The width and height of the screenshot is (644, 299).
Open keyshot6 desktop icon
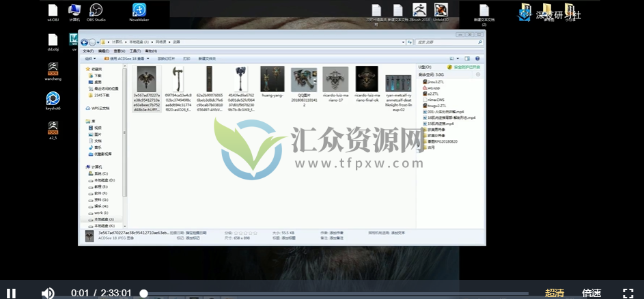[53, 101]
